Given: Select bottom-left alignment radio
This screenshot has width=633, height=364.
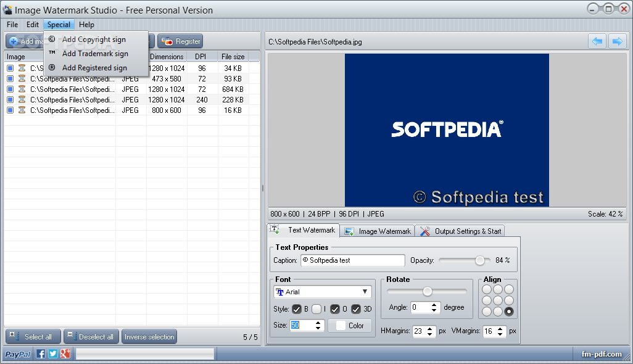Looking at the screenshot, I should point(487,312).
